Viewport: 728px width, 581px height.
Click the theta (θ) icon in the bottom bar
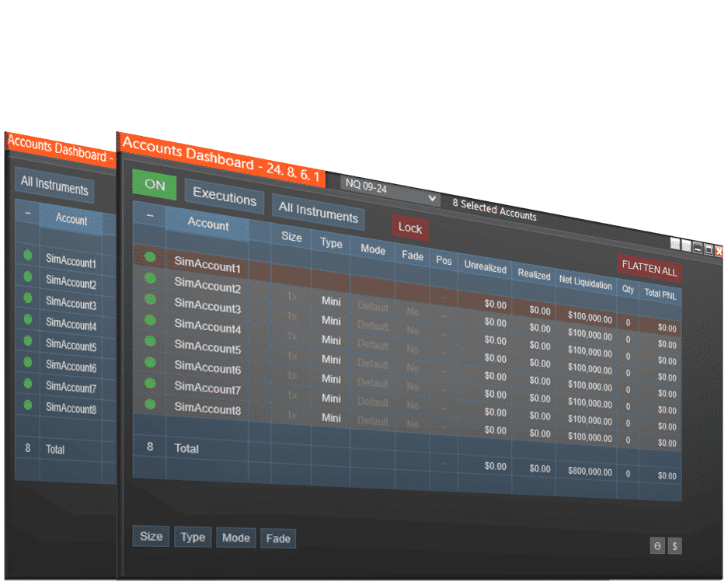click(x=657, y=546)
